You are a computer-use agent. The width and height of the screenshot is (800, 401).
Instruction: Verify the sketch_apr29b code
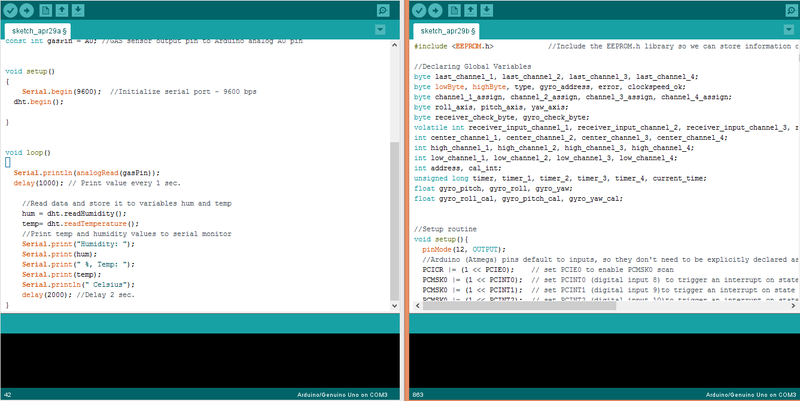tap(418, 10)
